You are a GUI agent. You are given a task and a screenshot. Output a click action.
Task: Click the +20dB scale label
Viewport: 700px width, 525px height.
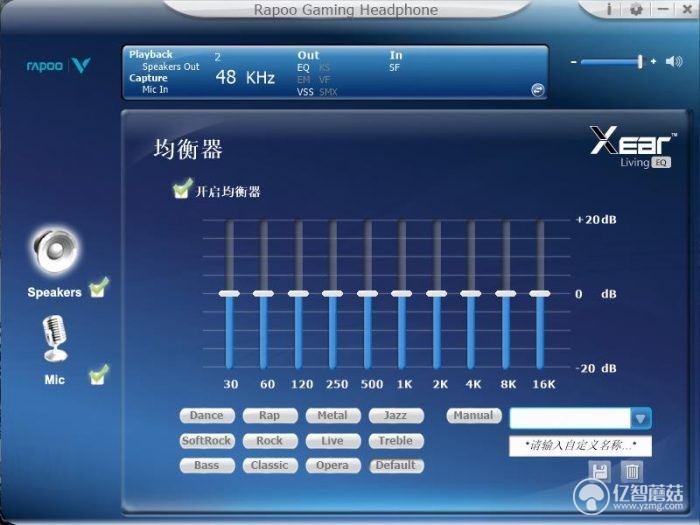[596, 220]
